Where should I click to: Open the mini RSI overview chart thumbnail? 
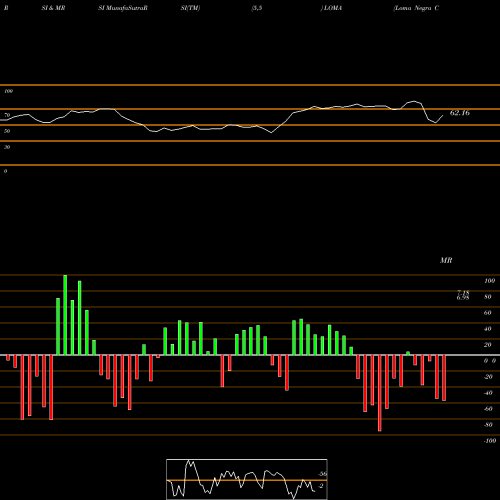(x=247, y=479)
